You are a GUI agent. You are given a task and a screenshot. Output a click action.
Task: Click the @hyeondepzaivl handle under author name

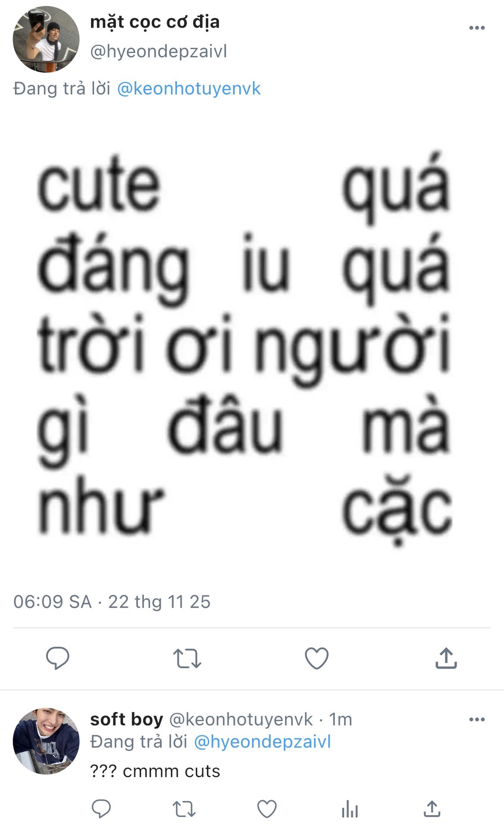click(158, 51)
